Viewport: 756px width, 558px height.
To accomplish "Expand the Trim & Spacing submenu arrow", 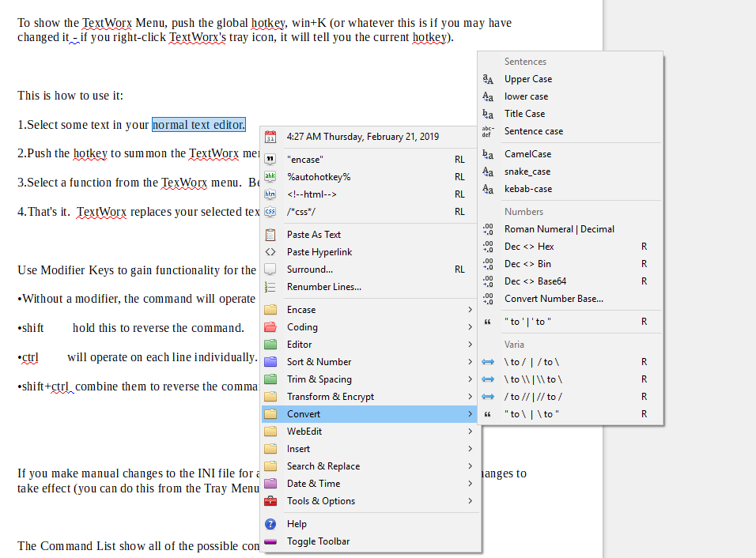I will pos(470,379).
